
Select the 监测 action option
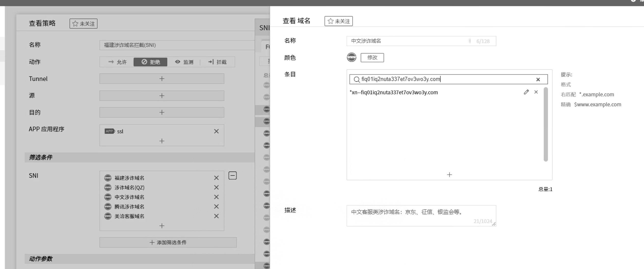click(184, 62)
